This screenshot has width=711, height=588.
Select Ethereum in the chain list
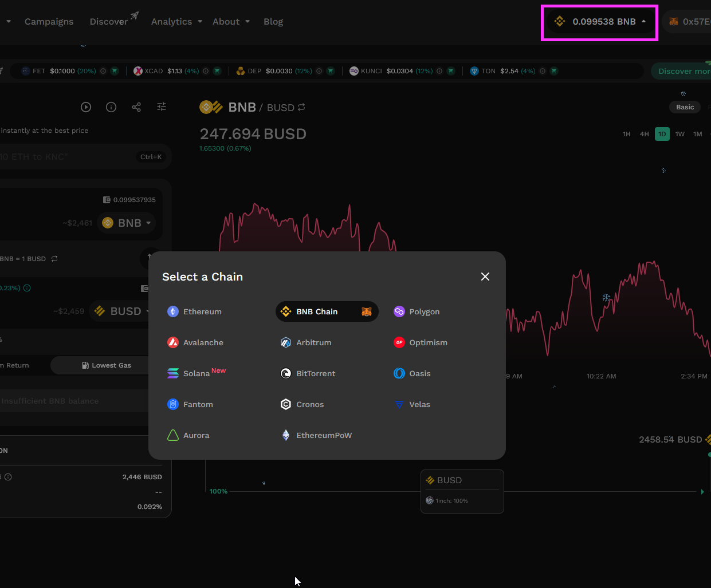195,311
